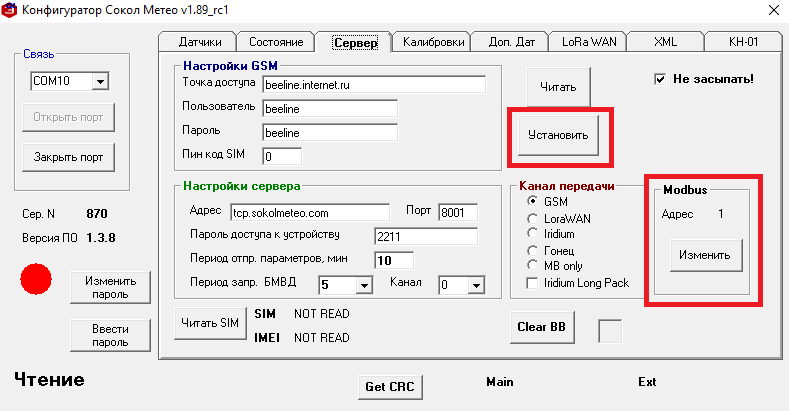Click the Чтение status label
The height and width of the screenshot is (411, 789).
[x=49, y=379]
